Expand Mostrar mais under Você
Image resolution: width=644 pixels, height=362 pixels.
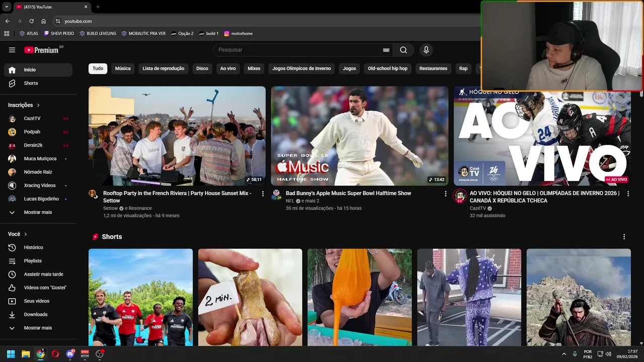click(x=38, y=328)
